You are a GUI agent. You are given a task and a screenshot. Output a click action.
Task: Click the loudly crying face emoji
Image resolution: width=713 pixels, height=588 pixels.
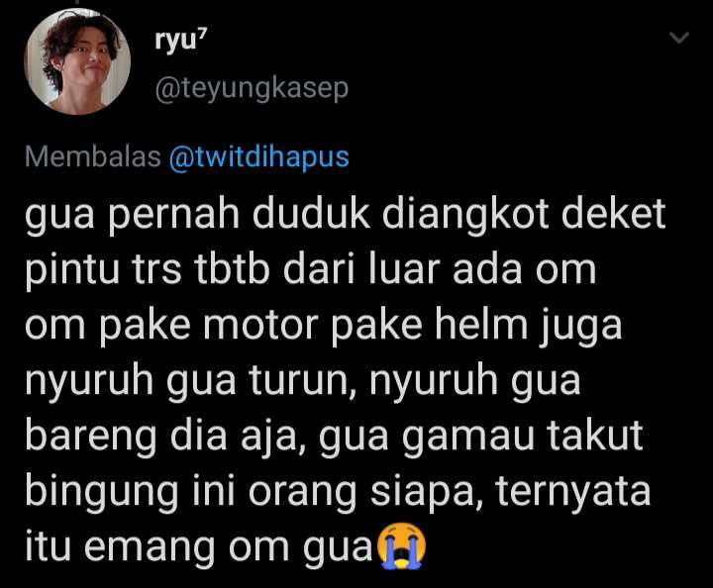coord(401,545)
